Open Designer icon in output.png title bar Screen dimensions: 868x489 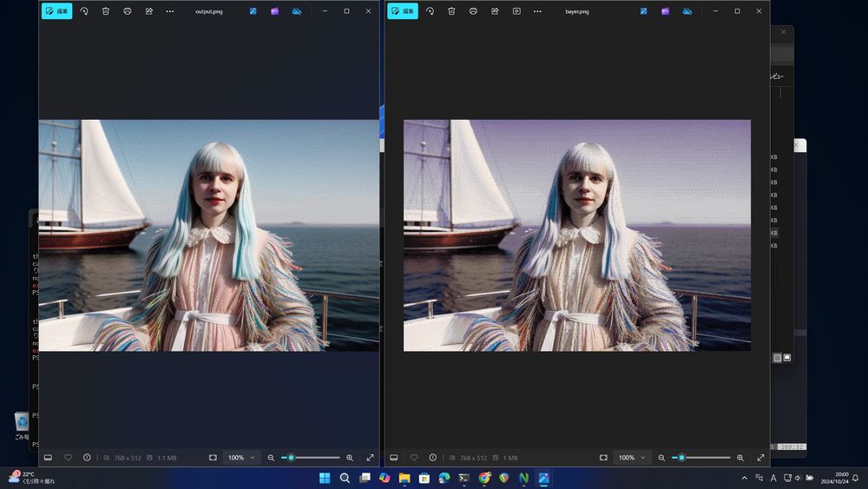[x=253, y=11]
